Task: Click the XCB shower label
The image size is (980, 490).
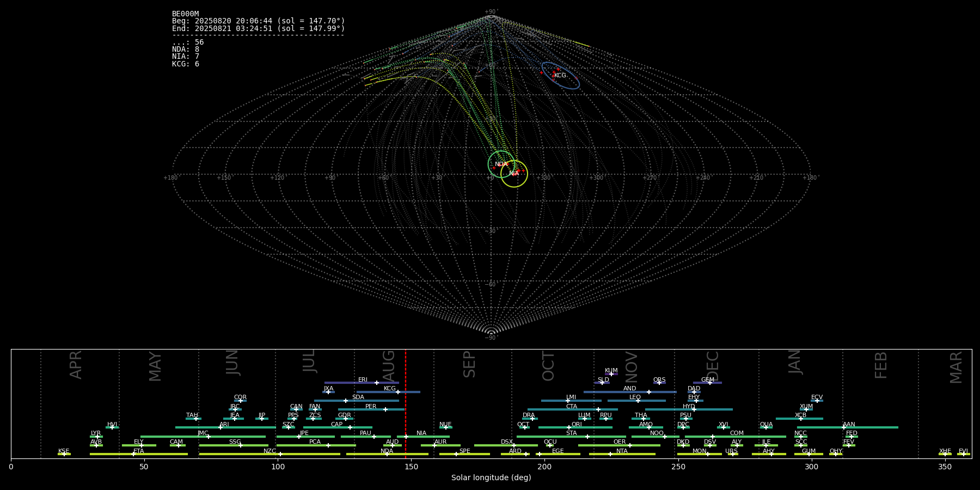Action: (800, 415)
